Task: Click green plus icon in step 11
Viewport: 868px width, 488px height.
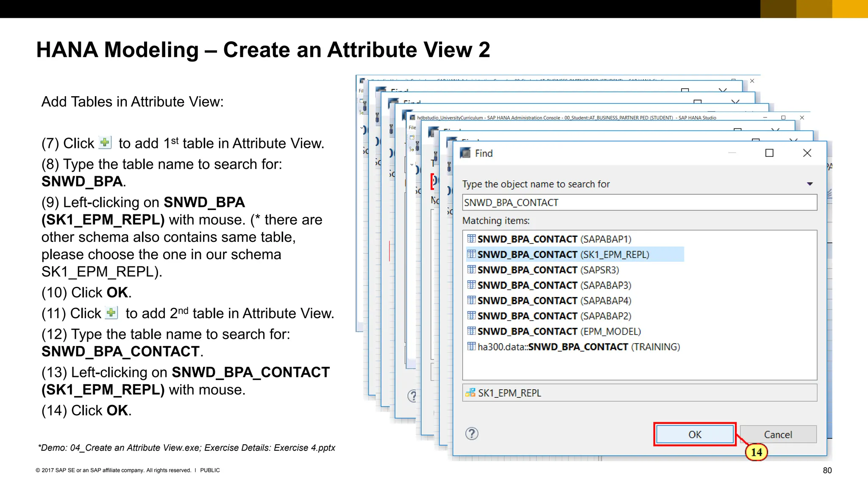Action: (x=111, y=313)
